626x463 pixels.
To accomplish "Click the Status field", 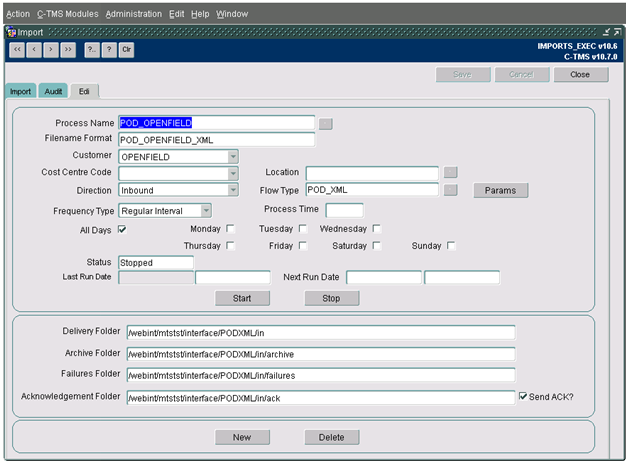I will [x=156, y=263].
